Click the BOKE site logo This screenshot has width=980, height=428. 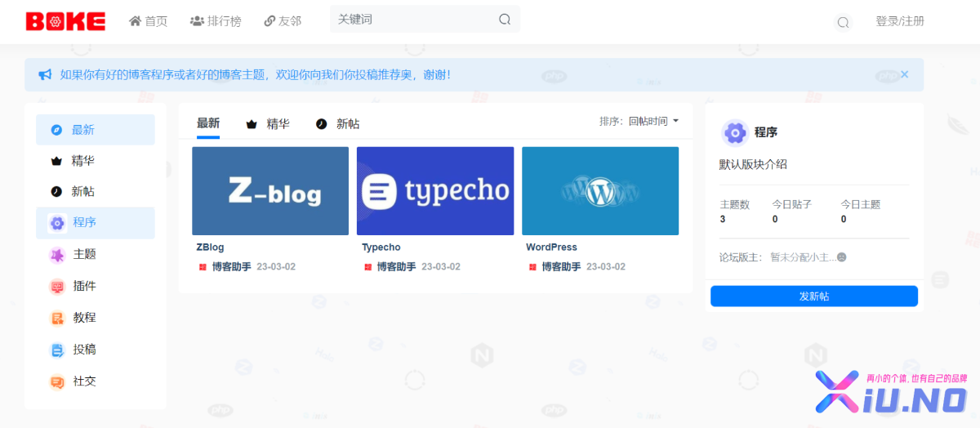65,21
